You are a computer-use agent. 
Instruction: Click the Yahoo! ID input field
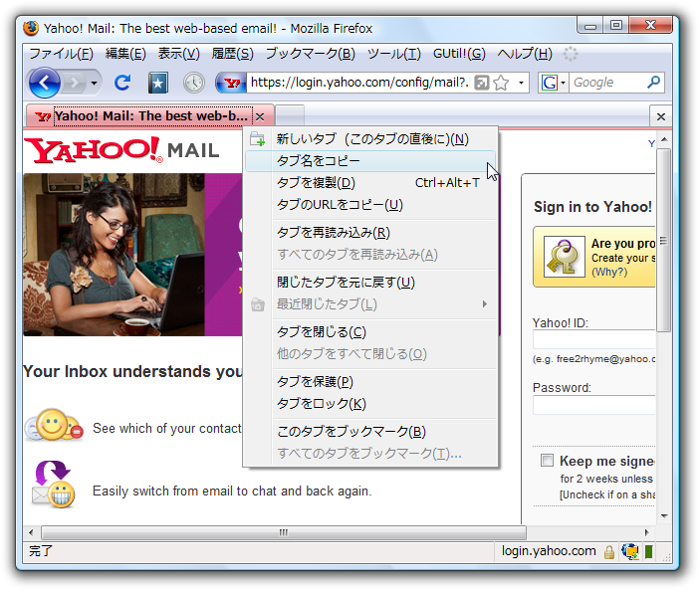(594, 339)
